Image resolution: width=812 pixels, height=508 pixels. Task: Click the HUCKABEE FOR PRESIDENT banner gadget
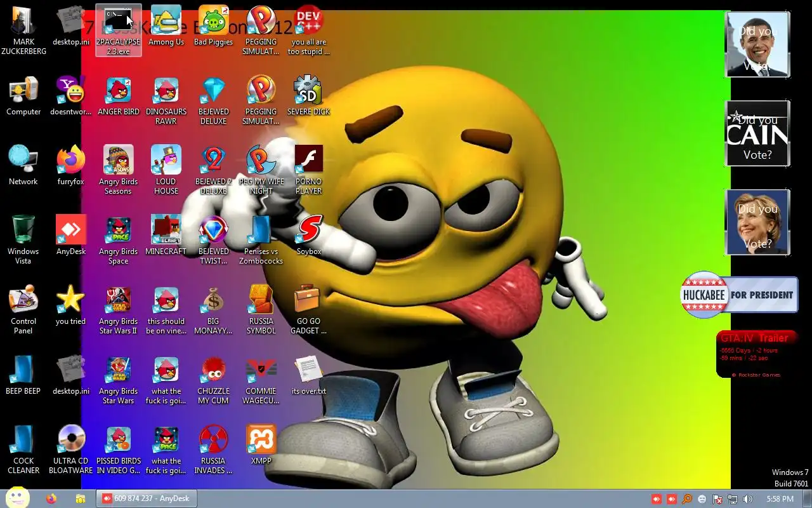tap(739, 295)
